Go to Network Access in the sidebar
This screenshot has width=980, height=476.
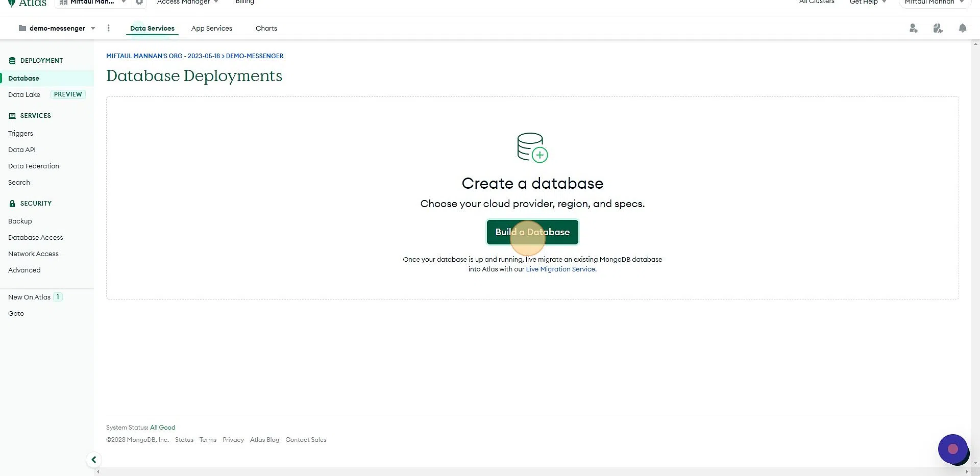[33, 254]
